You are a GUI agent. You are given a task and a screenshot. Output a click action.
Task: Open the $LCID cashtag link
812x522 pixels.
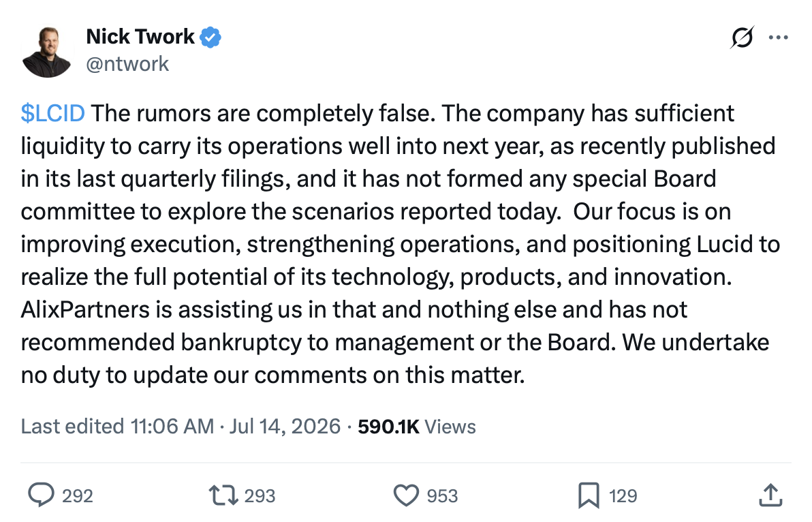[x=53, y=113]
